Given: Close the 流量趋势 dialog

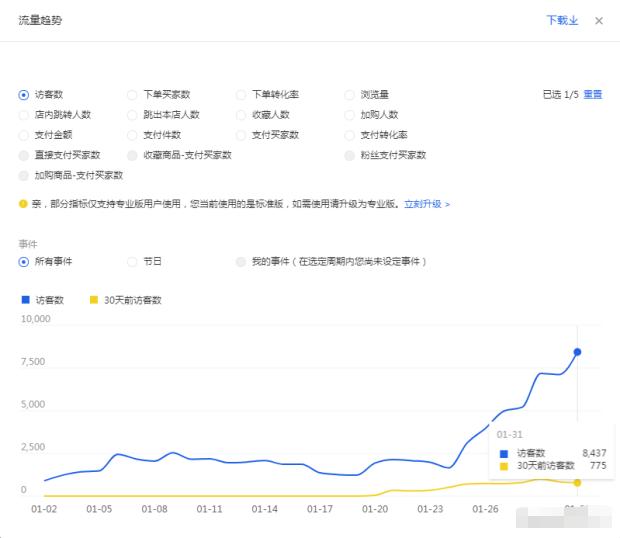Looking at the screenshot, I should (x=599, y=21).
